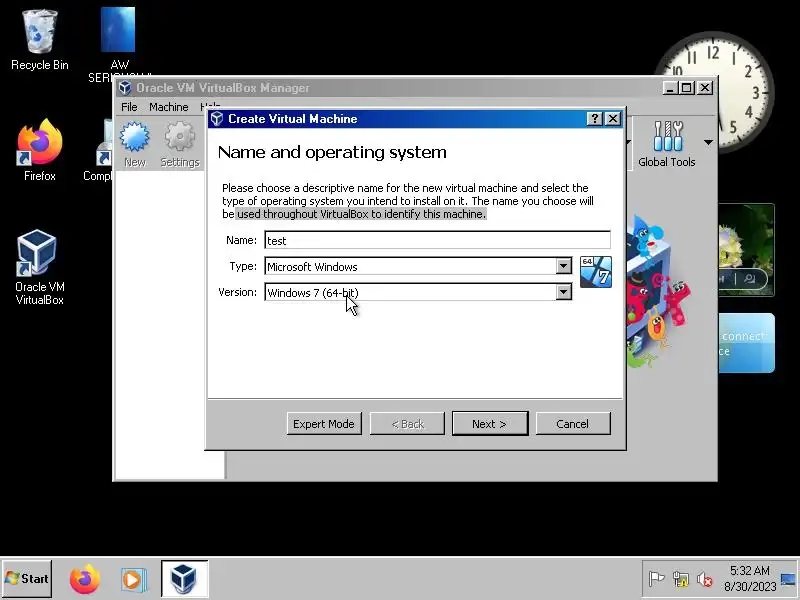Viewport: 800px width, 600px height.
Task: Open the Type dropdown showing Microsoft Windows
Action: pyautogui.click(x=418, y=266)
